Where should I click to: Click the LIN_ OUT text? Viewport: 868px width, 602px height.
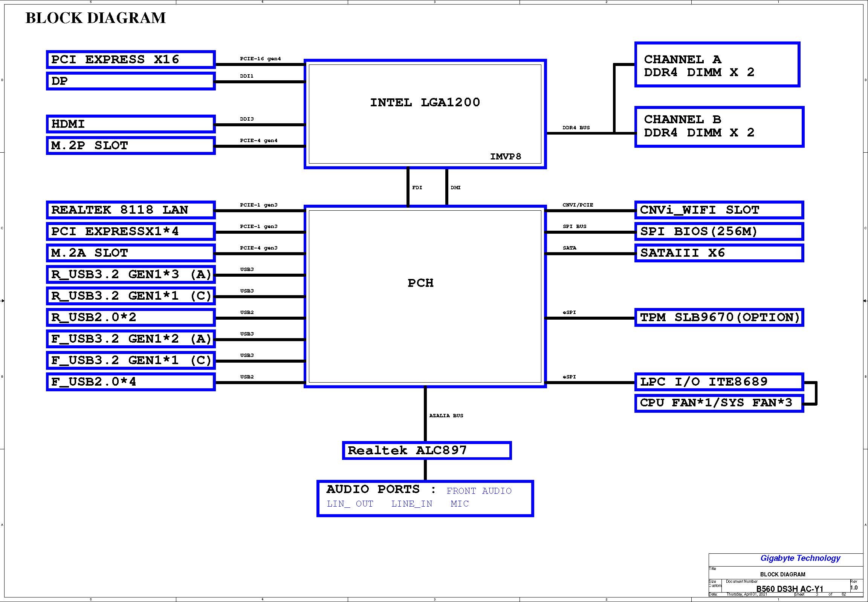(350, 504)
